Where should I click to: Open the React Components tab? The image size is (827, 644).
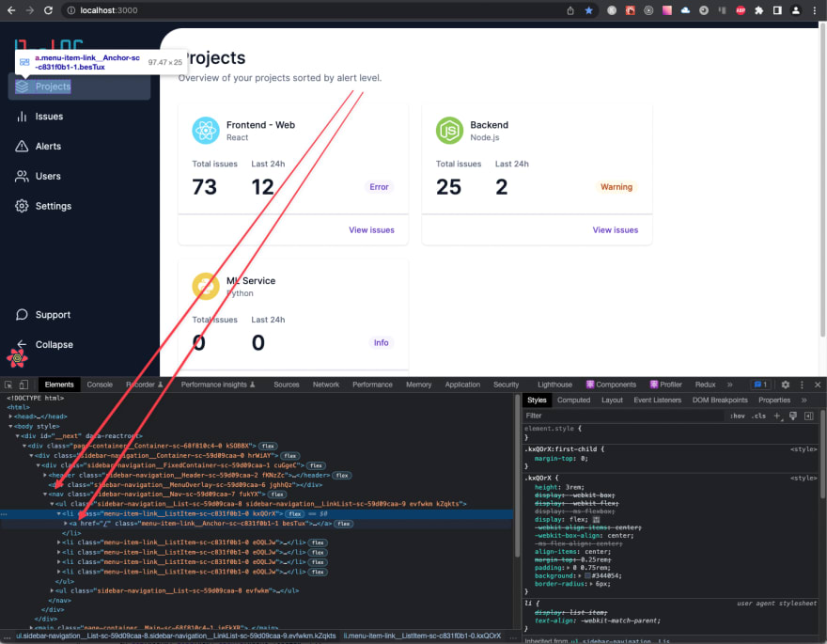tap(611, 385)
